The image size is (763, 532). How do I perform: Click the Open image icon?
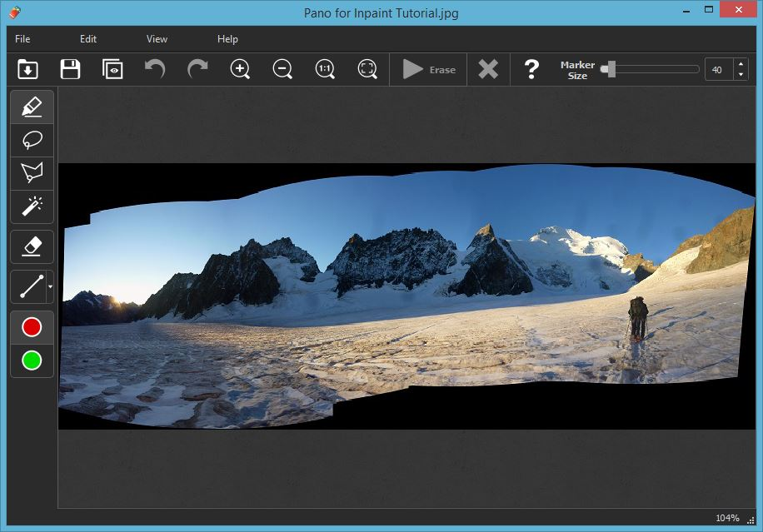[x=27, y=69]
